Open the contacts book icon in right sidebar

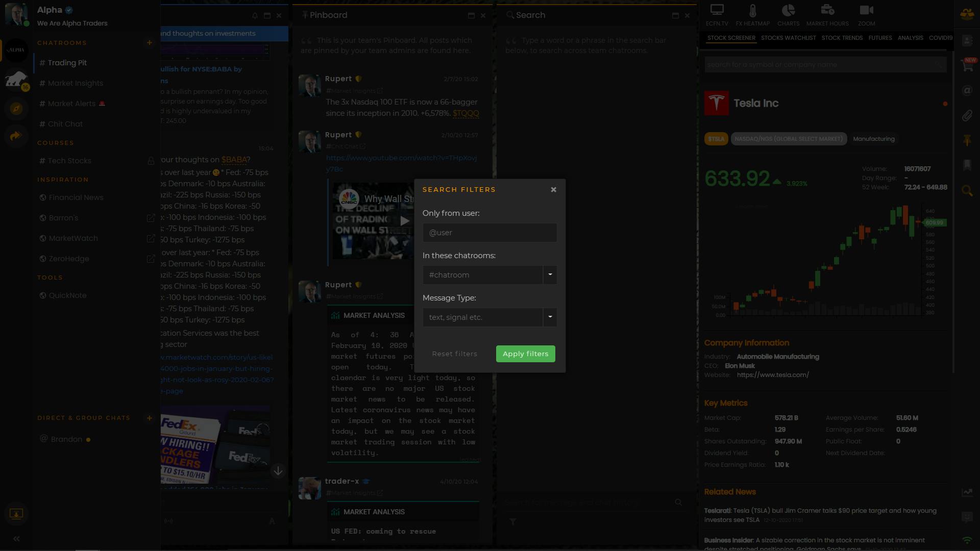tap(967, 40)
